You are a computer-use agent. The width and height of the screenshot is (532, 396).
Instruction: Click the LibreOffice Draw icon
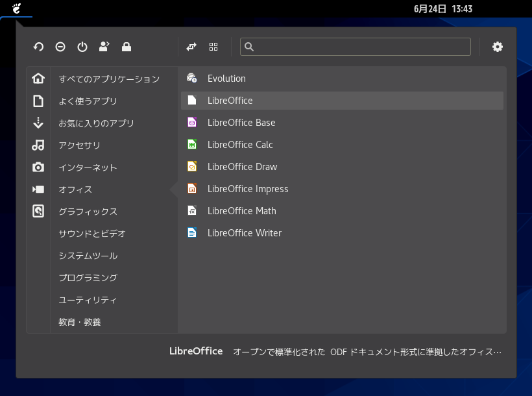point(192,166)
